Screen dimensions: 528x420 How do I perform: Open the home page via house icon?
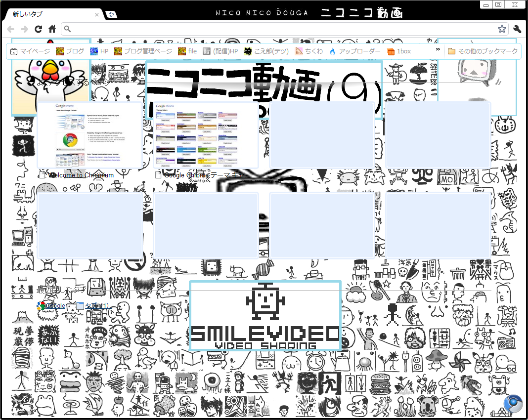click(x=52, y=29)
